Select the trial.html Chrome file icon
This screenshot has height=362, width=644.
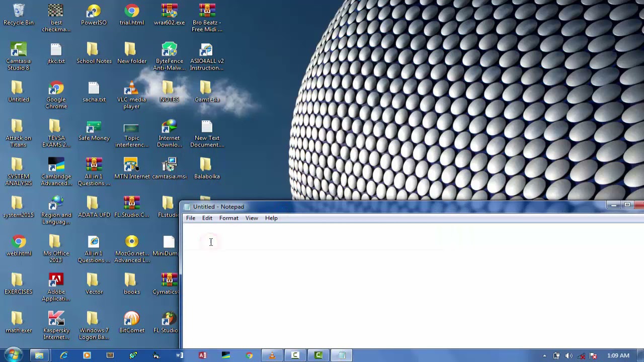click(131, 15)
